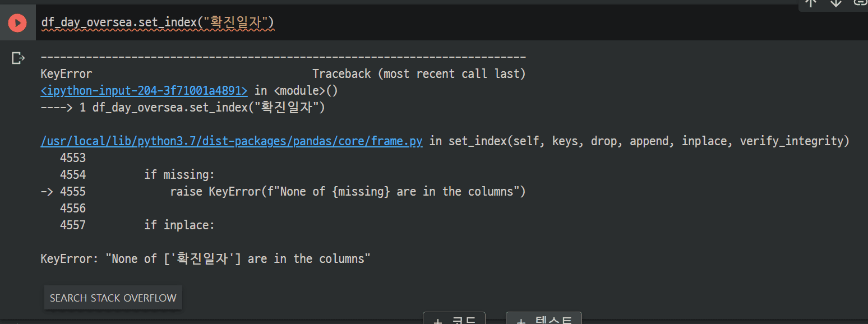Viewport: 868px width, 324px height.
Task: Click the "Traceback (most recent call last)" text
Action: click(x=419, y=73)
